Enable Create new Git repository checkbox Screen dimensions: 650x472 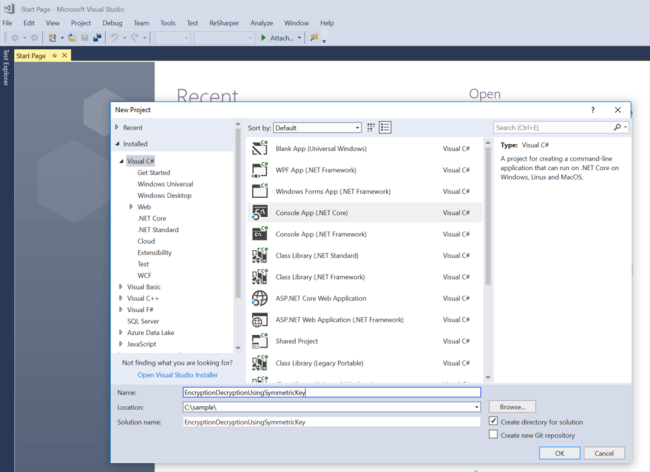point(493,435)
